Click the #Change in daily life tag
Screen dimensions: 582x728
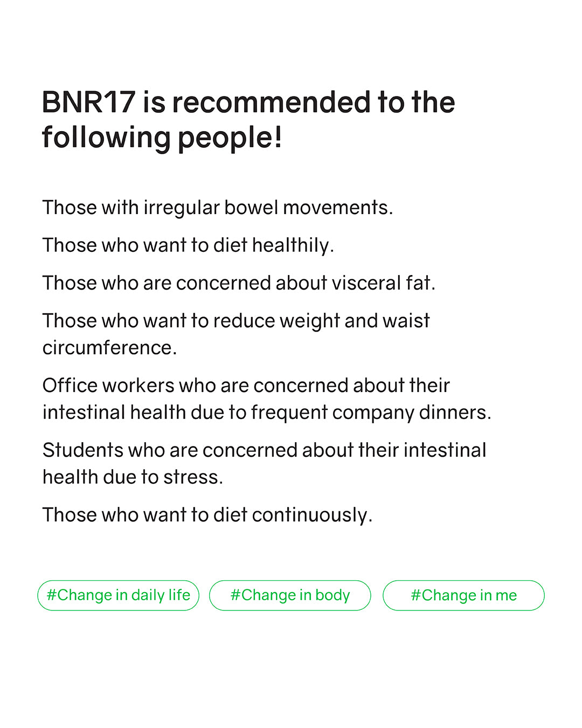[x=118, y=595]
